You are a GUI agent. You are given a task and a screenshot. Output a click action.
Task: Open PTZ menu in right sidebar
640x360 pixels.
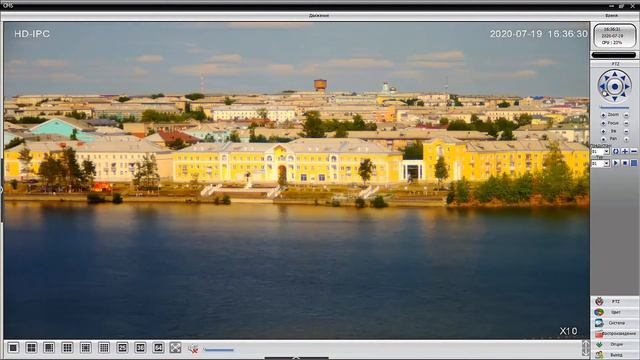click(x=615, y=302)
